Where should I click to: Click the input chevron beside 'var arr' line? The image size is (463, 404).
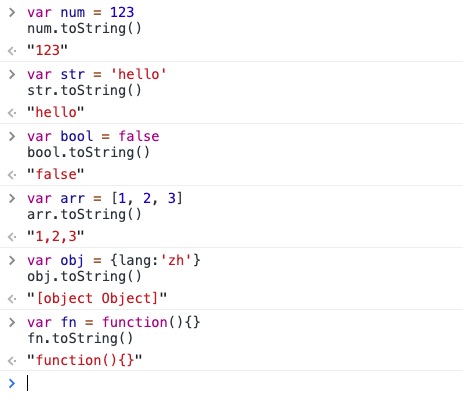(12, 198)
